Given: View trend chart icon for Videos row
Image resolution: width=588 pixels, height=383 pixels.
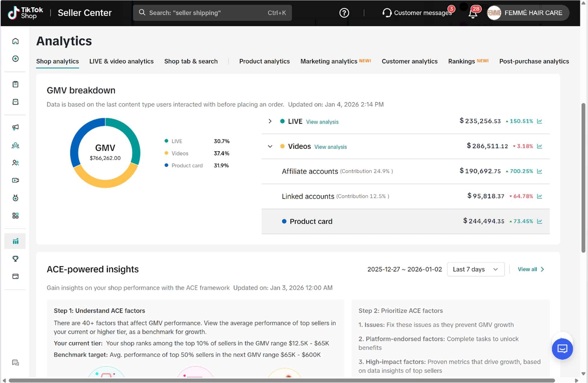Looking at the screenshot, I should pyautogui.click(x=540, y=146).
